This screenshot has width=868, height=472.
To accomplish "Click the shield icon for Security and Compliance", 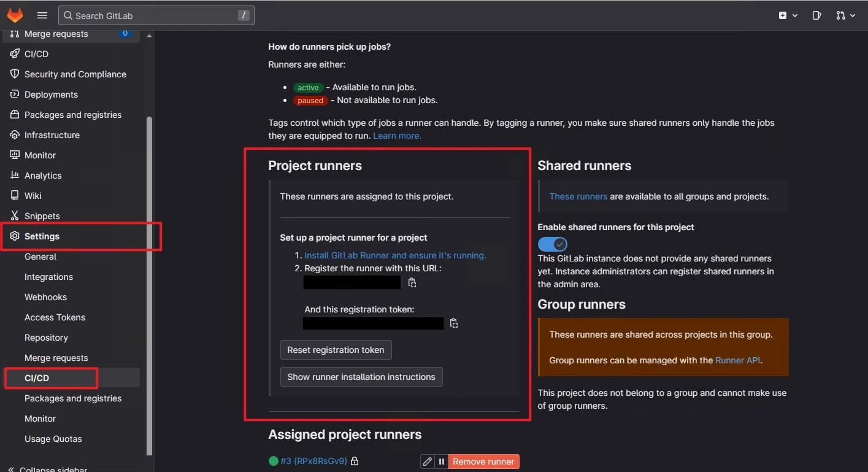I will (15, 74).
